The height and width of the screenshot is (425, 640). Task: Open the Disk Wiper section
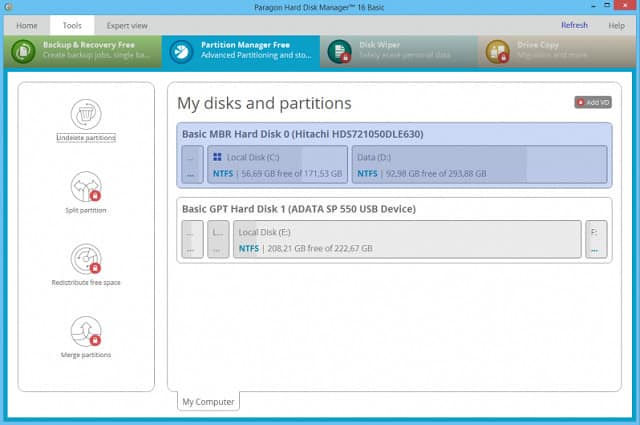pos(399,51)
